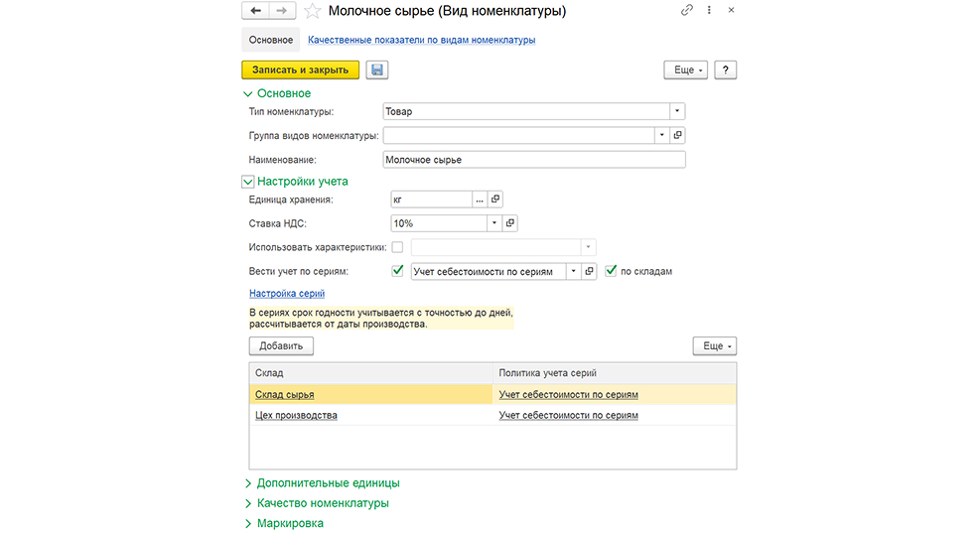Collapse the Основное section

click(247, 93)
